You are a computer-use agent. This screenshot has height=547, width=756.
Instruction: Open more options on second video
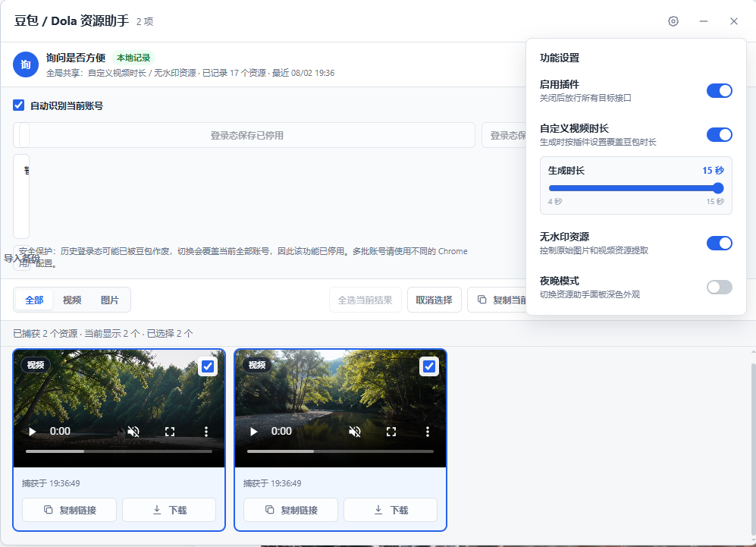[x=427, y=431]
